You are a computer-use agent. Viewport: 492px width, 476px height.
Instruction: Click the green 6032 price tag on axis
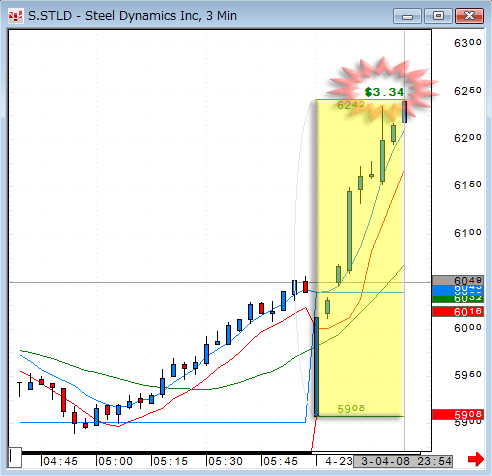coord(458,299)
